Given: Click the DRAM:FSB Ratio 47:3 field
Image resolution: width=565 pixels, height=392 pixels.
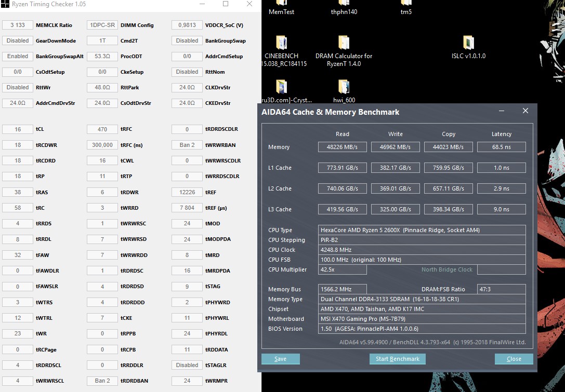Looking at the screenshot, I should (x=501, y=289).
